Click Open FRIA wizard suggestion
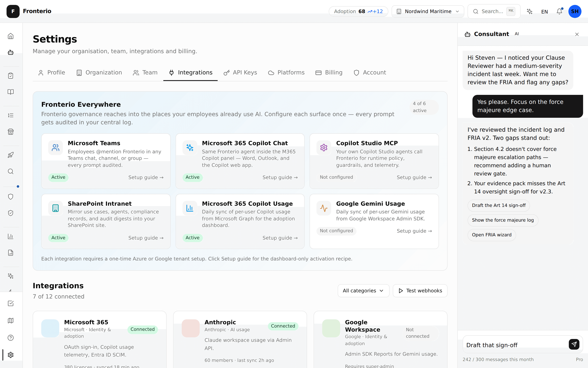This screenshot has width=588, height=368. click(492, 235)
